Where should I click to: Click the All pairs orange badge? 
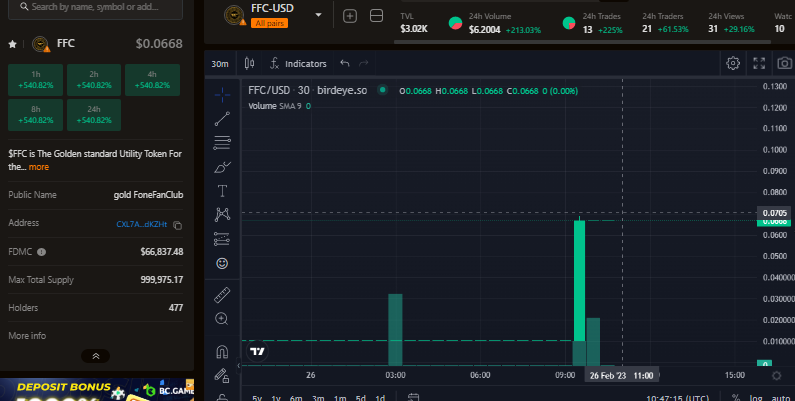coord(269,23)
